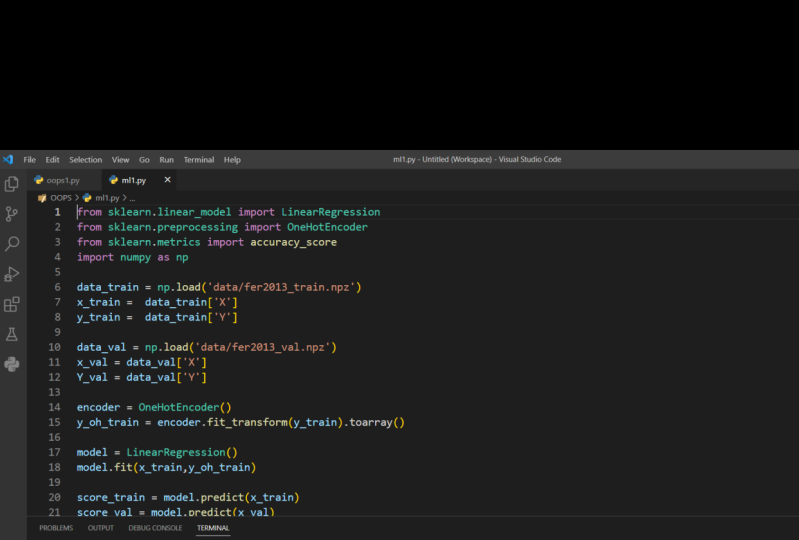Image resolution: width=799 pixels, height=540 pixels.
Task: Click 'score_val' variable on line 21
Action: (104, 512)
